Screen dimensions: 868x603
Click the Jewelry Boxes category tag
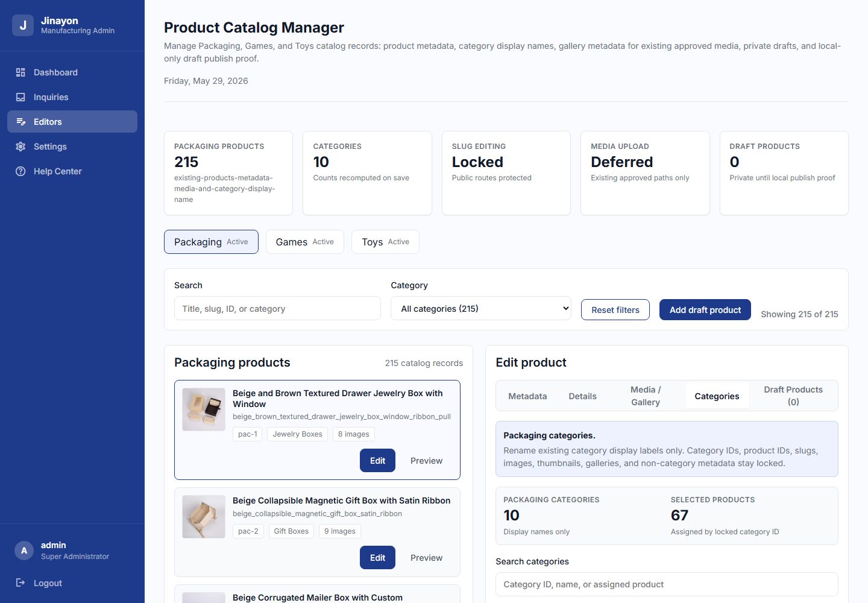tap(298, 434)
